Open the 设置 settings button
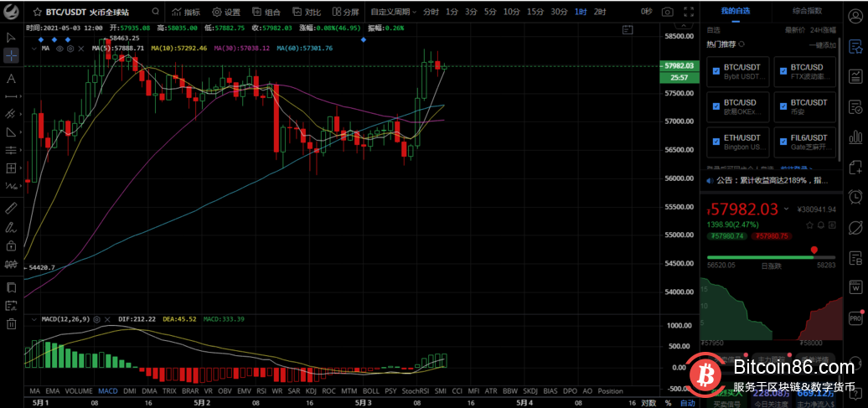 (x=226, y=13)
